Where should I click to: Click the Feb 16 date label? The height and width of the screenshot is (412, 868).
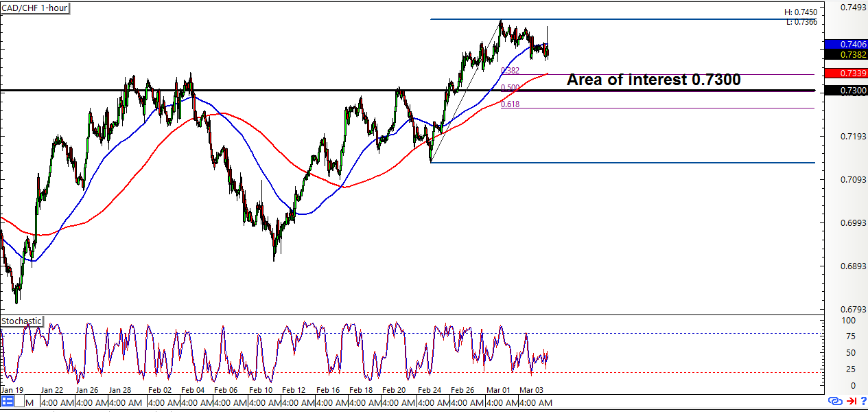point(328,389)
